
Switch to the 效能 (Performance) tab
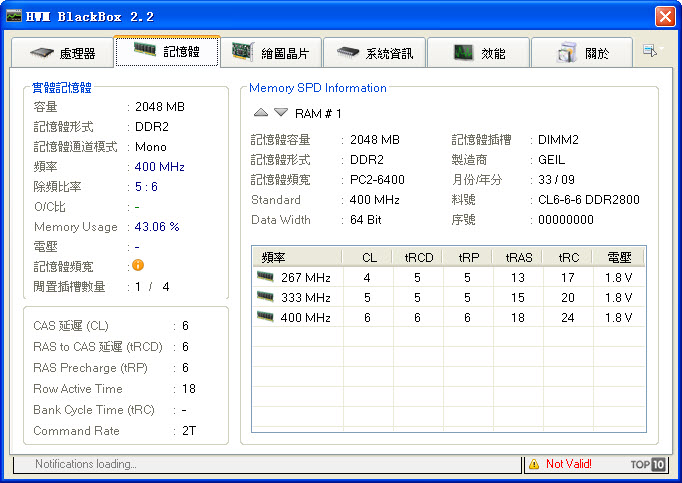point(479,53)
